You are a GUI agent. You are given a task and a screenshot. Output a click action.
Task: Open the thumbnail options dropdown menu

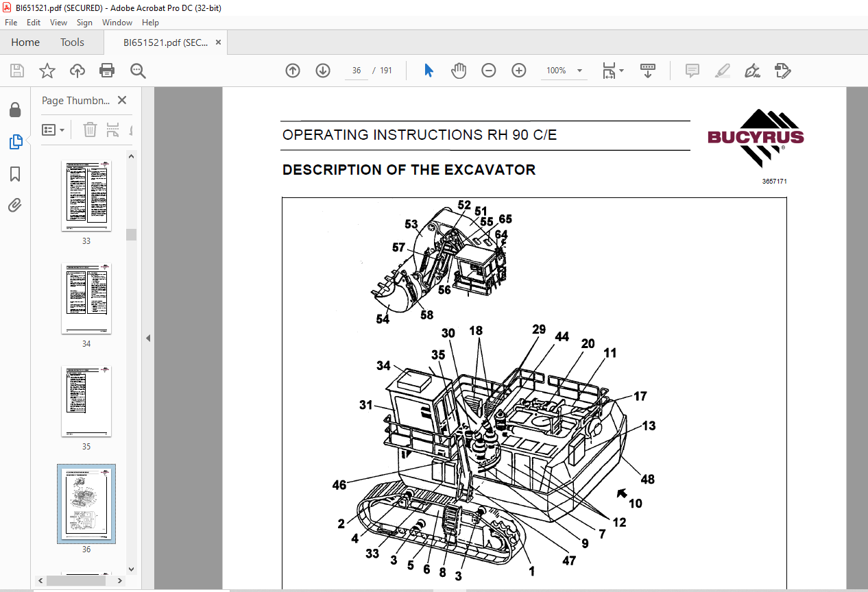[x=53, y=129]
